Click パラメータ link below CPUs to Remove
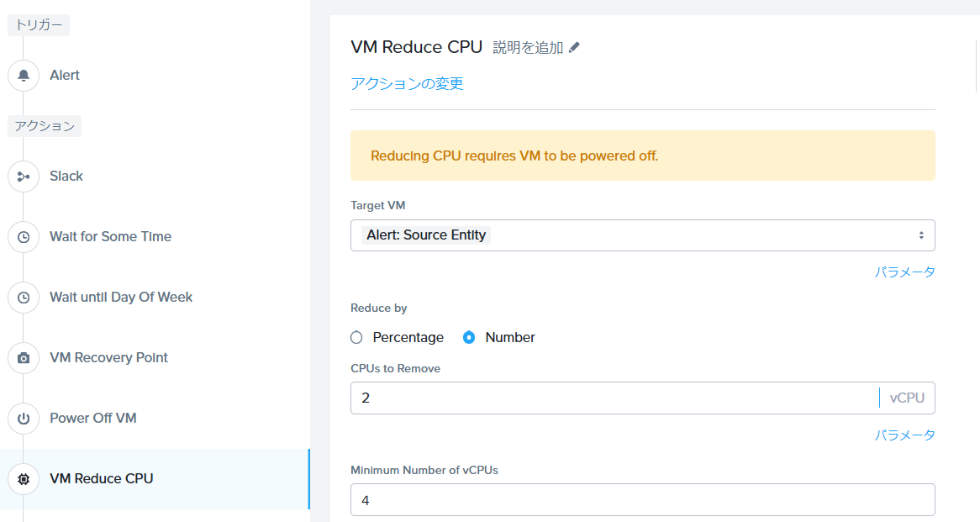Screen dimensions: 980x522 904,435
